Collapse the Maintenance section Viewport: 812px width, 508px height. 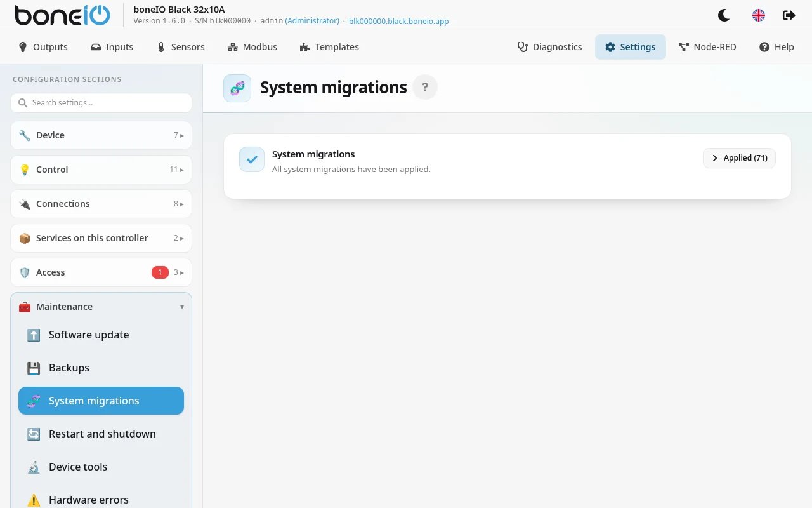point(101,307)
